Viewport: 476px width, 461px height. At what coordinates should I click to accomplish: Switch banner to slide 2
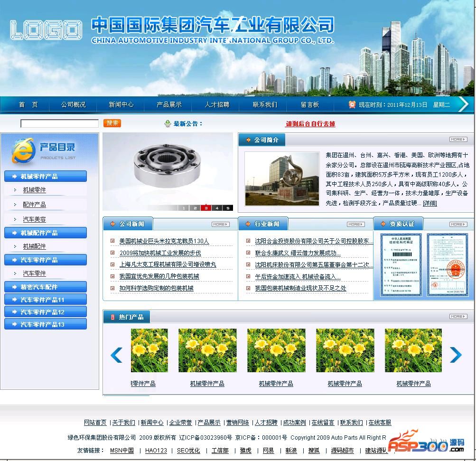click(x=195, y=208)
